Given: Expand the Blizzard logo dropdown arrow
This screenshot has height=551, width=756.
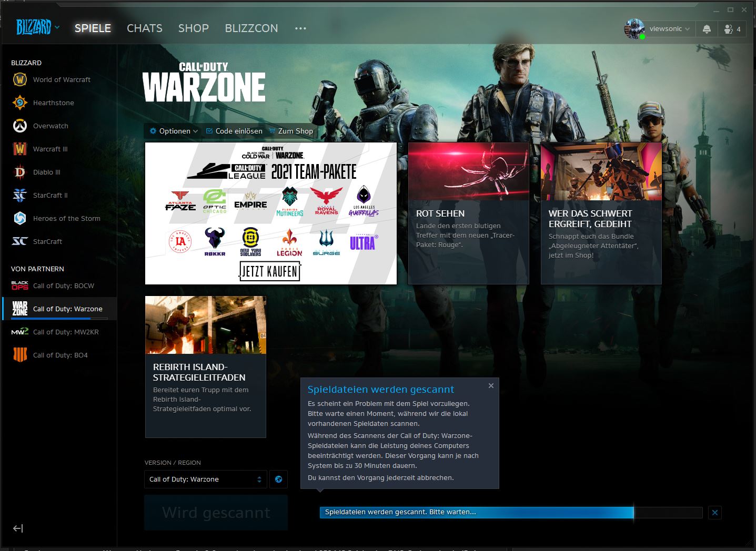Looking at the screenshot, I should coord(57,27).
